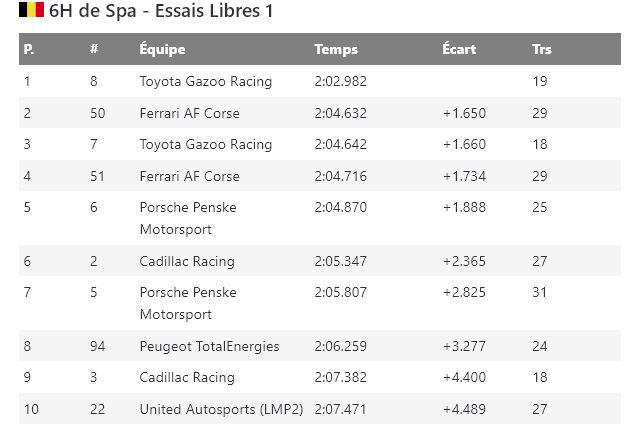Select lap count 31 for Porsche
Screen dimensions: 642x434
(x=540, y=293)
